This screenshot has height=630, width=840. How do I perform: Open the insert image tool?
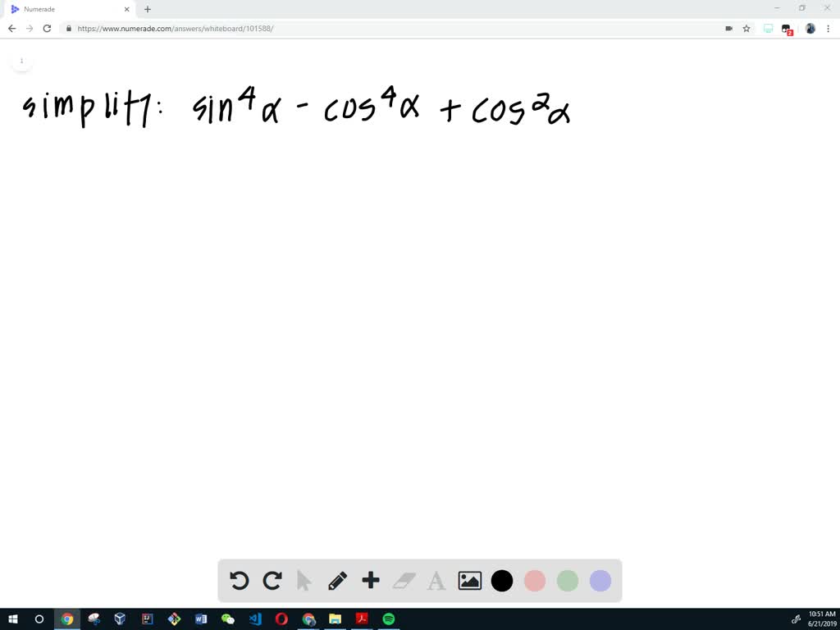point(469,581)
